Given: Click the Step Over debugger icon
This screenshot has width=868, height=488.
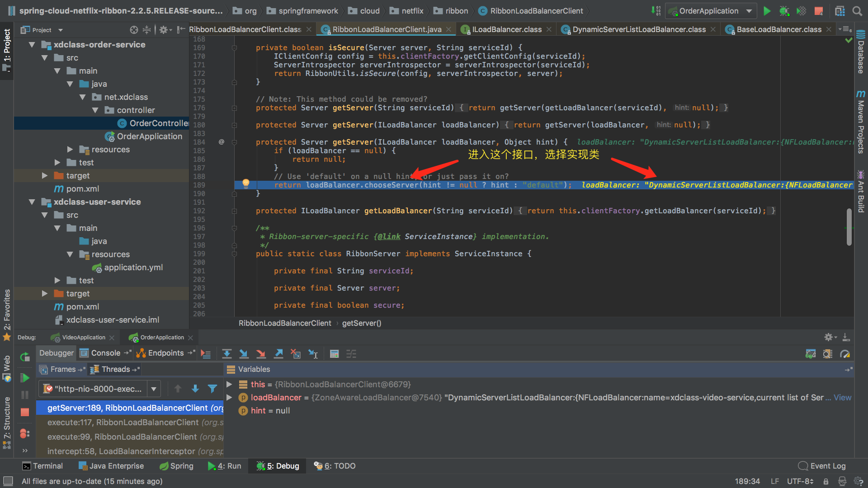Looking at the screenshot, I should click(x=227, y=354).
